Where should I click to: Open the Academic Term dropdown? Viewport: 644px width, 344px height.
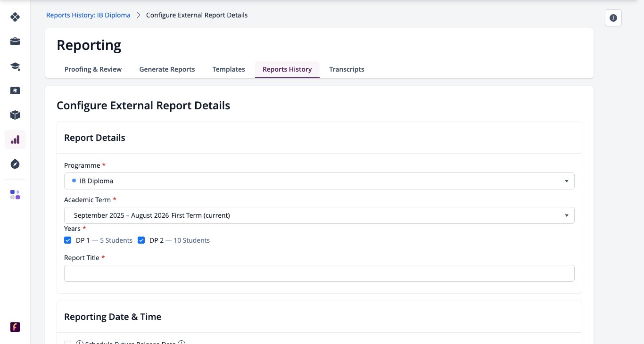(x=319, y=215)
